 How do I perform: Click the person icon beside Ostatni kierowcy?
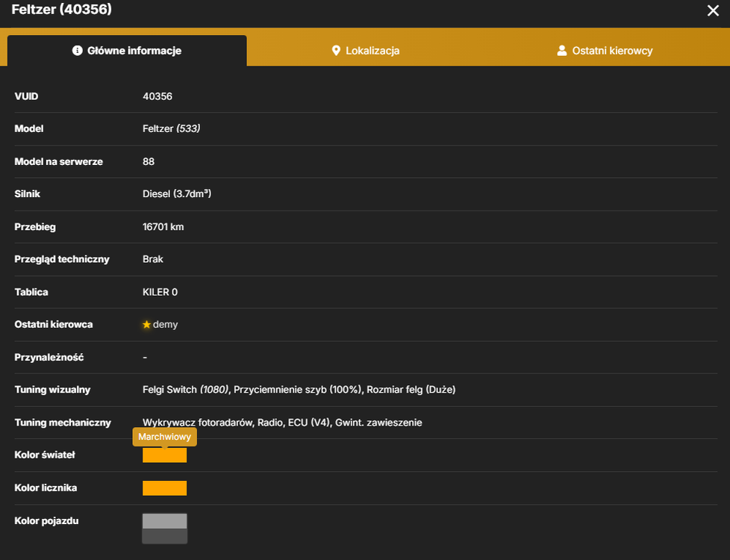click(x=562, y=50)
